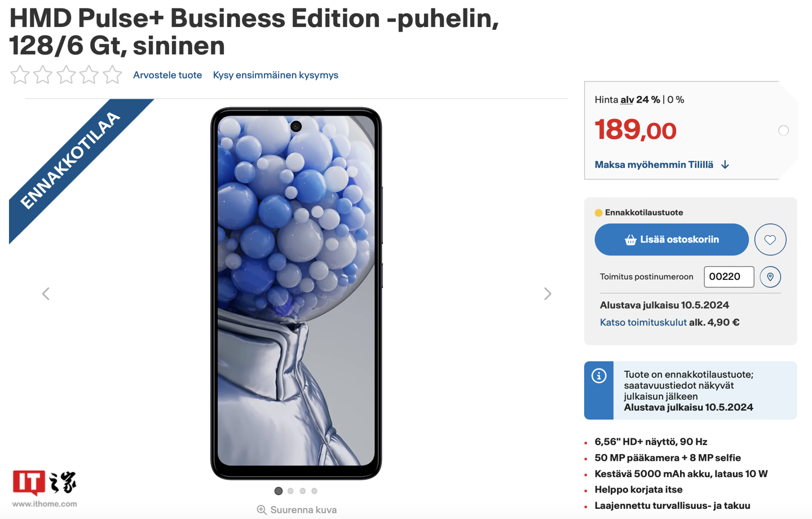812x519 pixels.
Task: Click the first rating star
Action: (20, 74)
